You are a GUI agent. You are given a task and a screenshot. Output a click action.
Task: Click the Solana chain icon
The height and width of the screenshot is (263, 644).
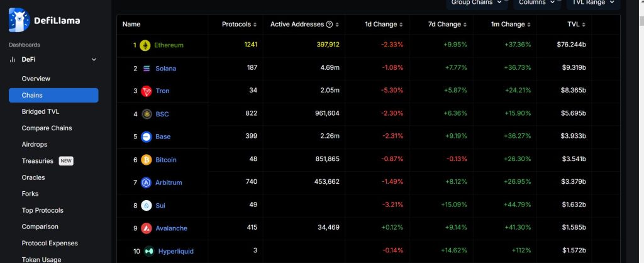pyautogui.click(x=147, y=69)
